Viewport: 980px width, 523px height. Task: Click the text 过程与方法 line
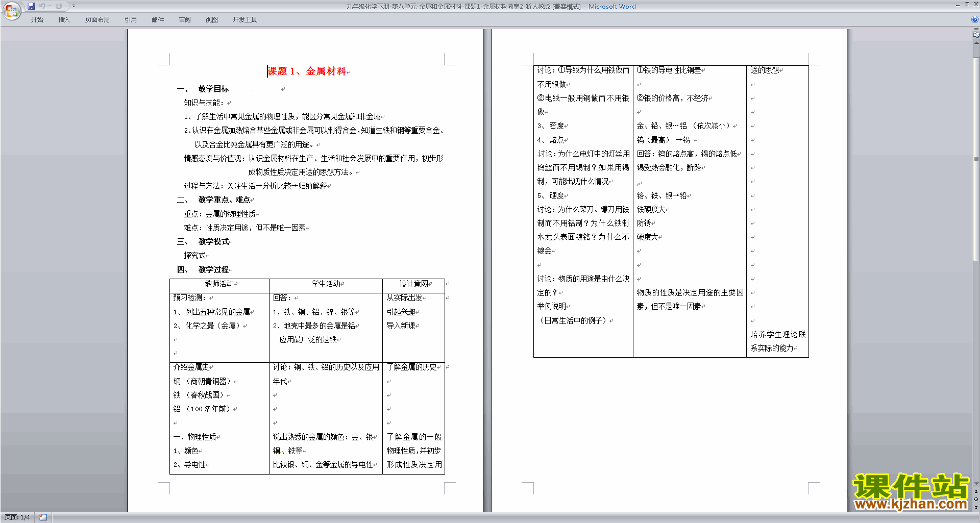click(x=255, y=186)
